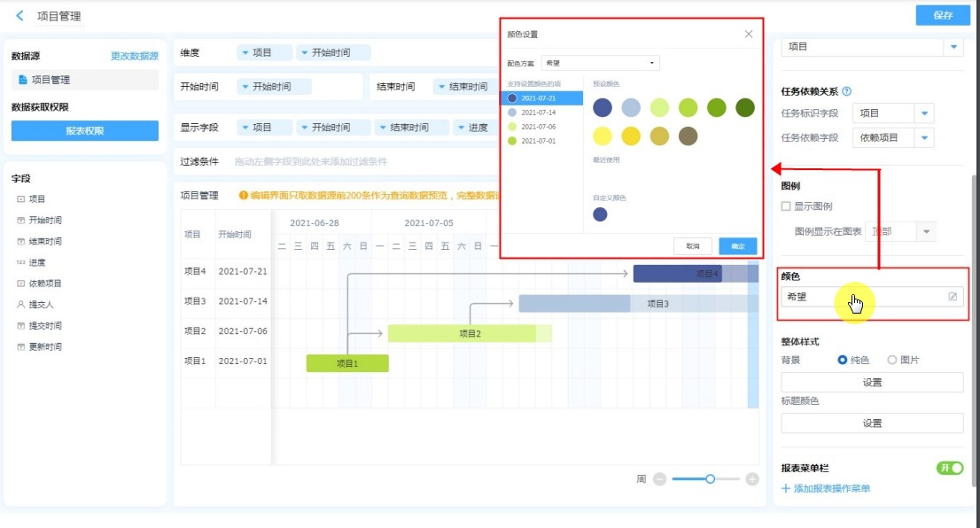The width and height of the screenshot is (980, 528).
Task: Click the 进度 field number icon
Action: pyautogui.click(x=20, y=263)
